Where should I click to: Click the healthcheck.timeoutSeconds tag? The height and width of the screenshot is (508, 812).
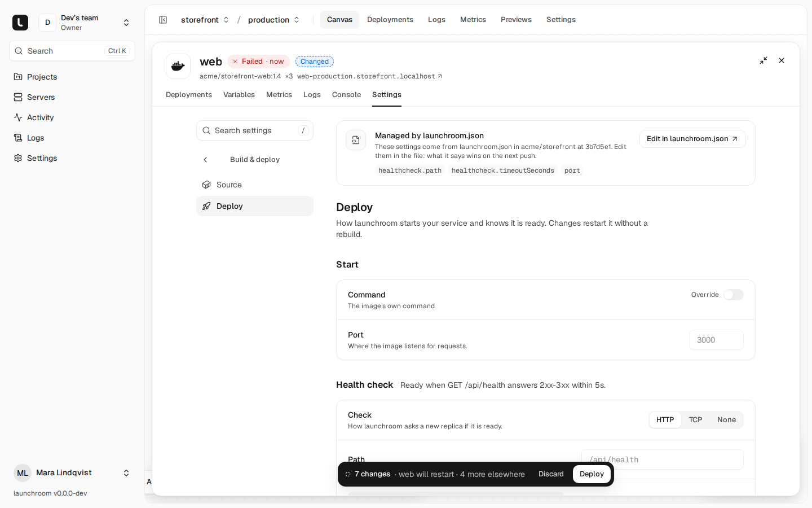click(x=503, y=170)
